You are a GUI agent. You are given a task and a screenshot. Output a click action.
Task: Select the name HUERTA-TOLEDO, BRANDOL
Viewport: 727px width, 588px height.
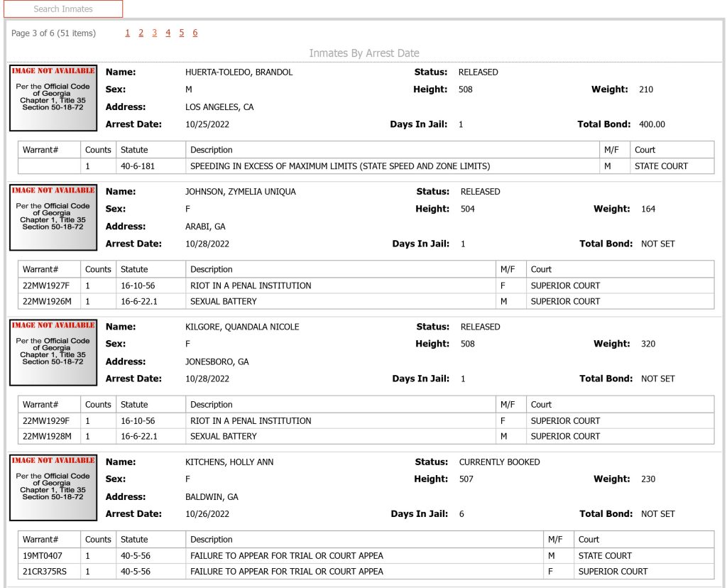(x=239, y=72)
